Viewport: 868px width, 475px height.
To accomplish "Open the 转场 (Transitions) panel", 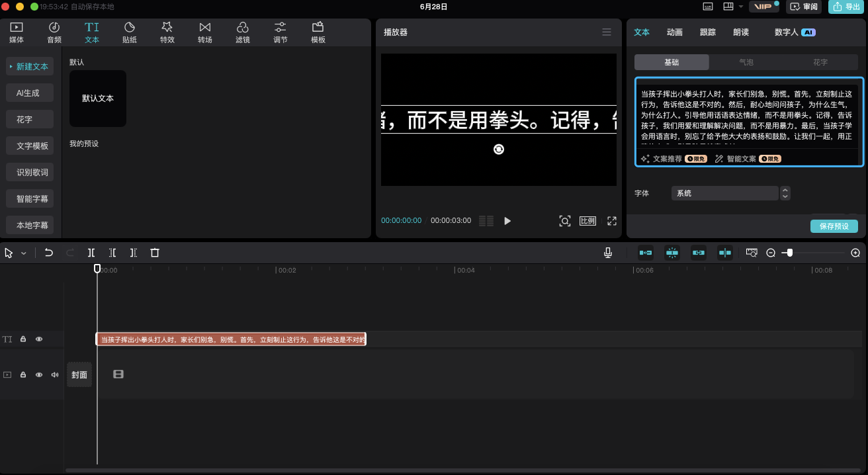I will 205,32.
